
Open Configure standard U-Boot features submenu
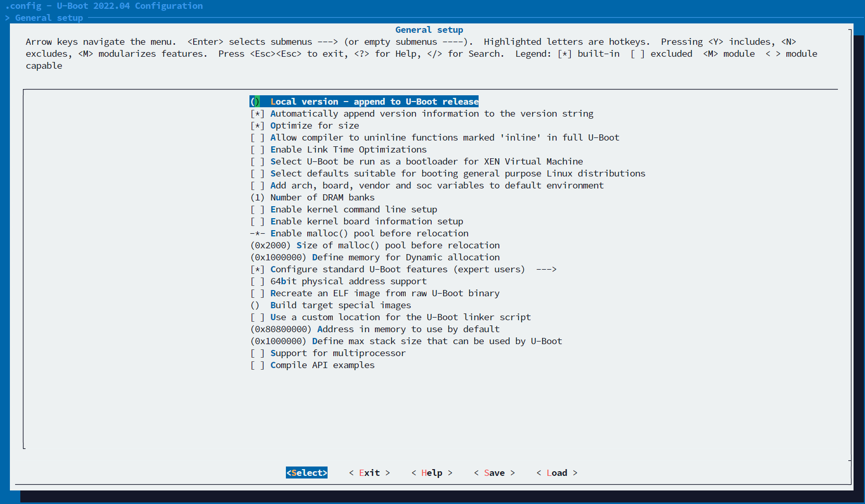404,269
